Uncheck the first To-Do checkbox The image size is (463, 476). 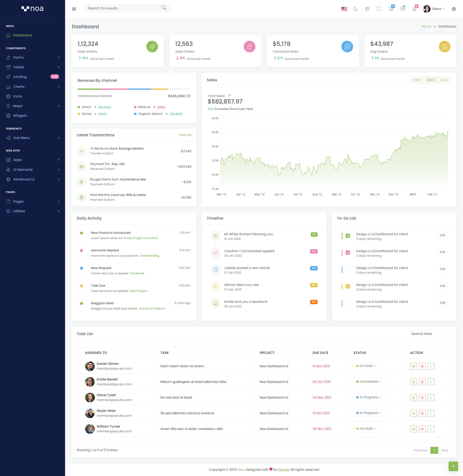(x=348, y=236)
